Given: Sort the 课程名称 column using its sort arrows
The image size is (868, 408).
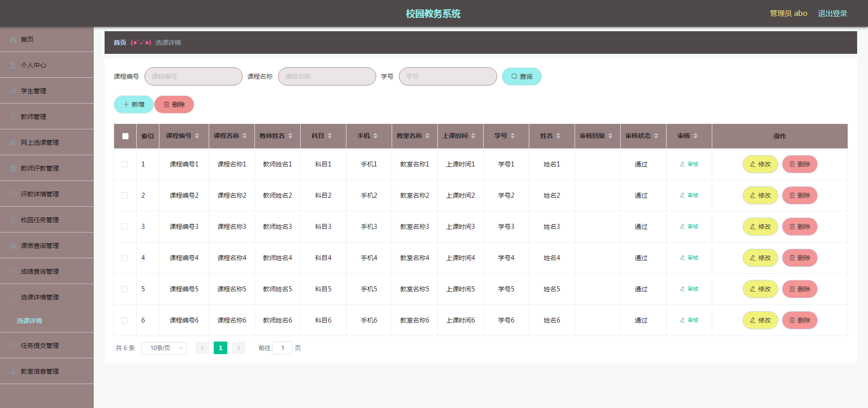Looking at the screenshot, I should [x=245, y=136].
